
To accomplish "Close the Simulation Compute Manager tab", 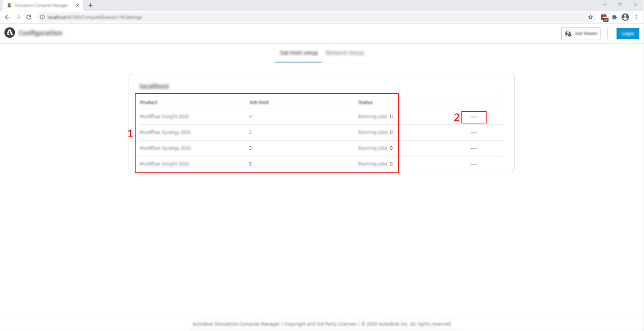I will (78, 5).
